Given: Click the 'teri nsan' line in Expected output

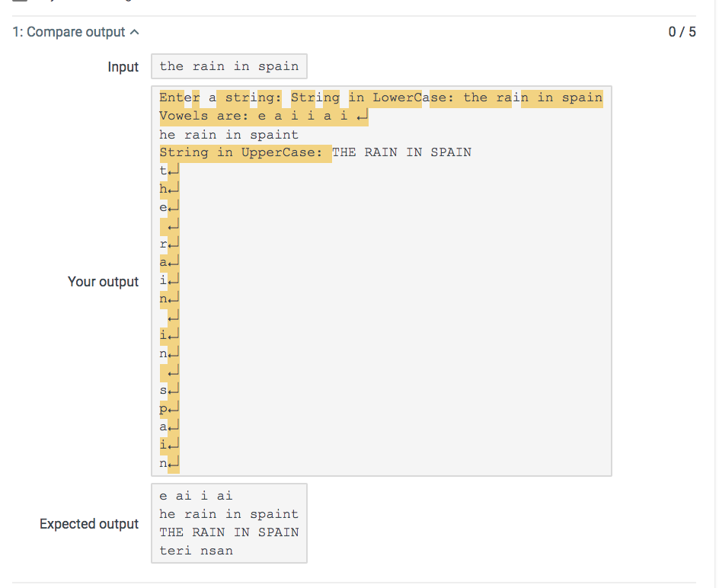Looking at the screenshot, I should tap(196, 551).
